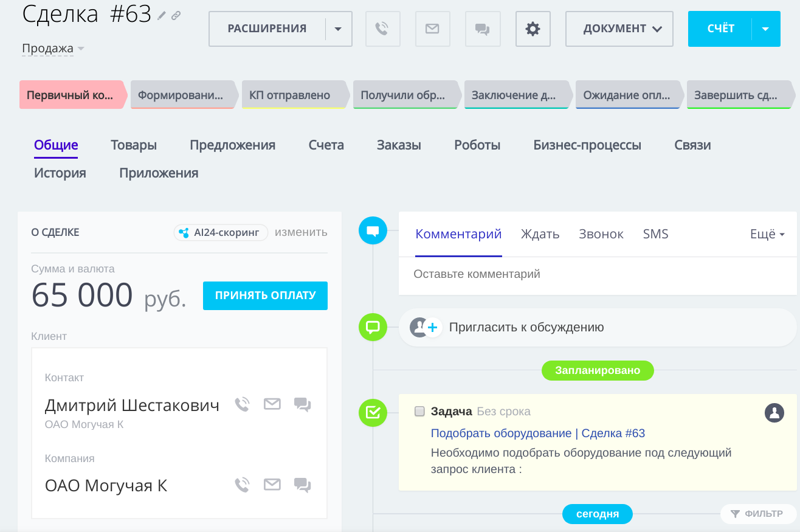This screenshot has height=532, width=800.
Task: Email contact Дмитрий Шестакович via envelope icon
Action: click(272, 404)
